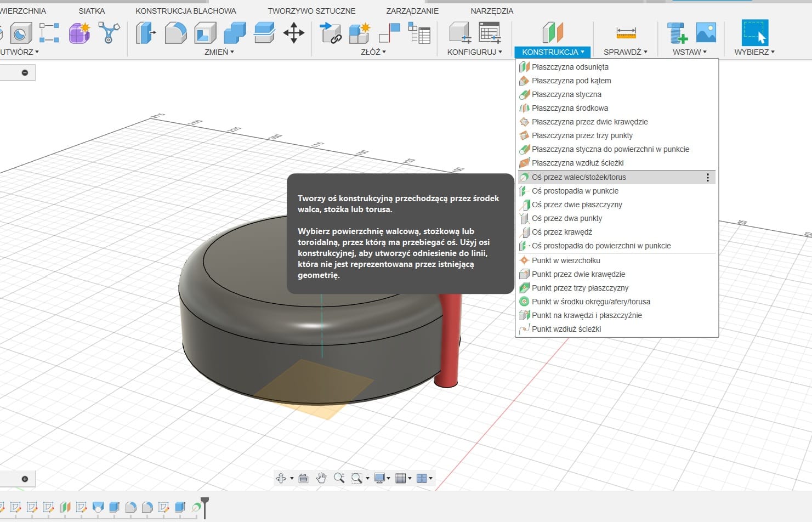Switch to the SIATKA tab

point(92,11)
